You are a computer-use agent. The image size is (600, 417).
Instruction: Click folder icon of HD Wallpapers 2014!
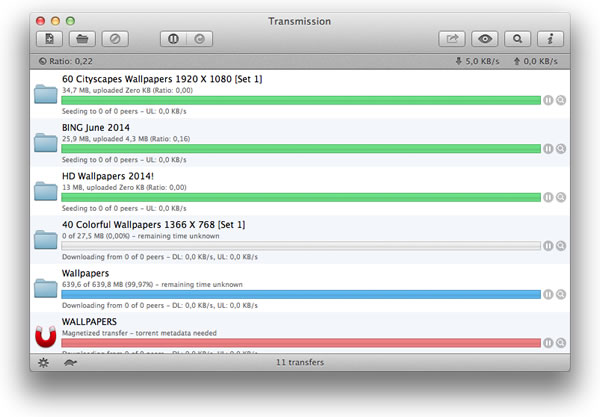(46, 191)
